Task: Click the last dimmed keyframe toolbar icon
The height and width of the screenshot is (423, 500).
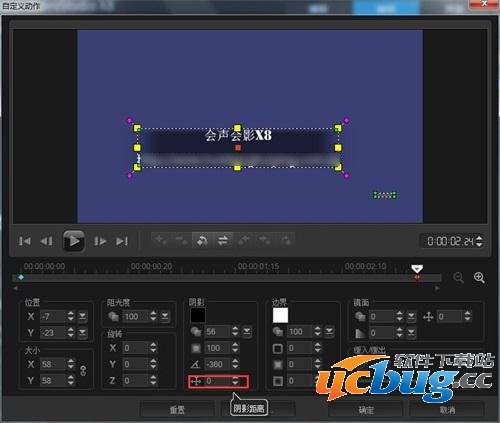Action: coord(285,240)
